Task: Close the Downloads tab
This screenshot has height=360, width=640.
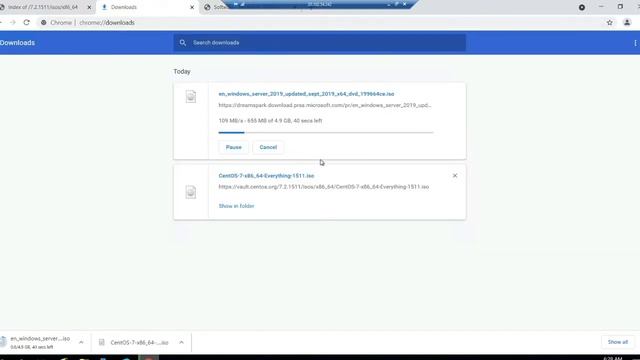Action: pos(192,7)
